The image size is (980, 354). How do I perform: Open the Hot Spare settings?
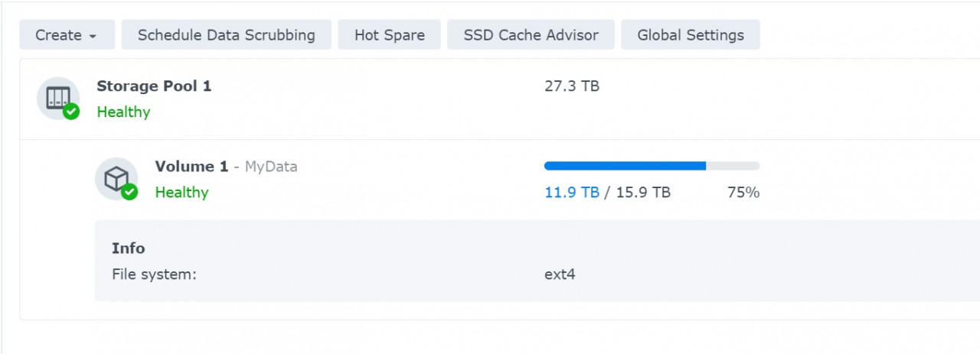[389, 35]
